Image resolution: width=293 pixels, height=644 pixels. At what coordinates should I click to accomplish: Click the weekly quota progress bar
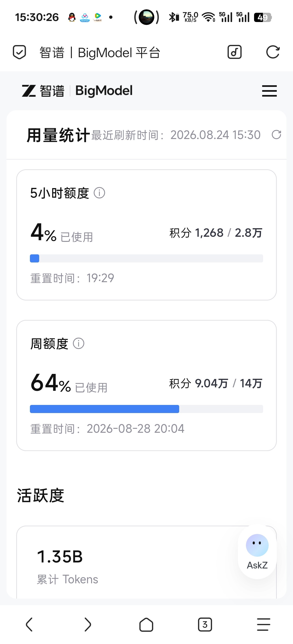click(x=146, y=409)
